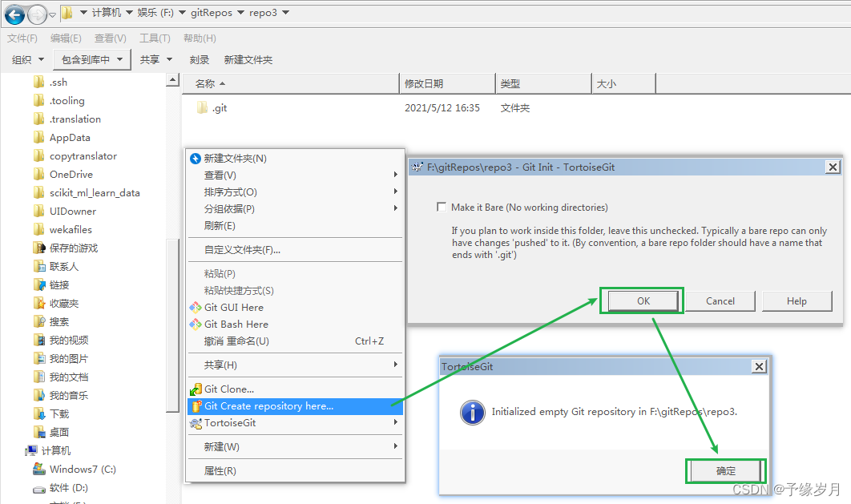
Task: Open the gitRepos breadcrumb dropdown arrow
Action: pos(241,13)
